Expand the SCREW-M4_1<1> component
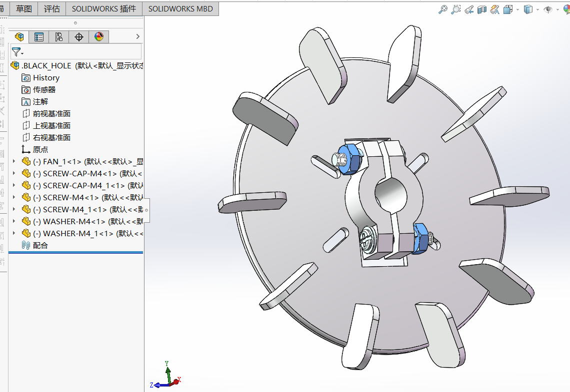 tap(14, 209)
